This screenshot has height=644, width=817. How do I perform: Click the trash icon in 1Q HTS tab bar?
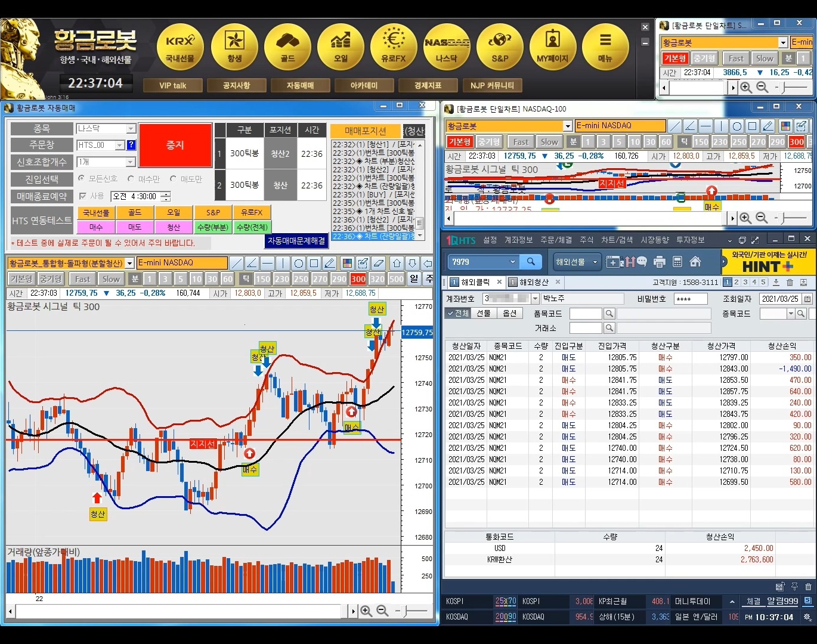pyautogui.click(x=790, y=282)
